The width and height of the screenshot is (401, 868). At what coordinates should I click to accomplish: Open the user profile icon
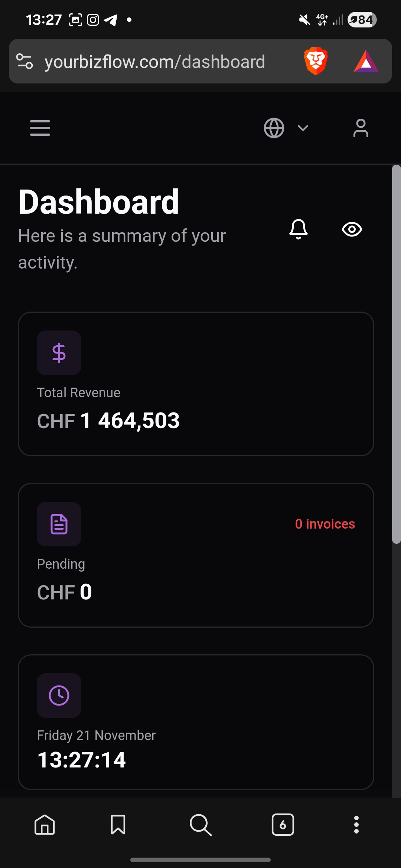point(361,128)
